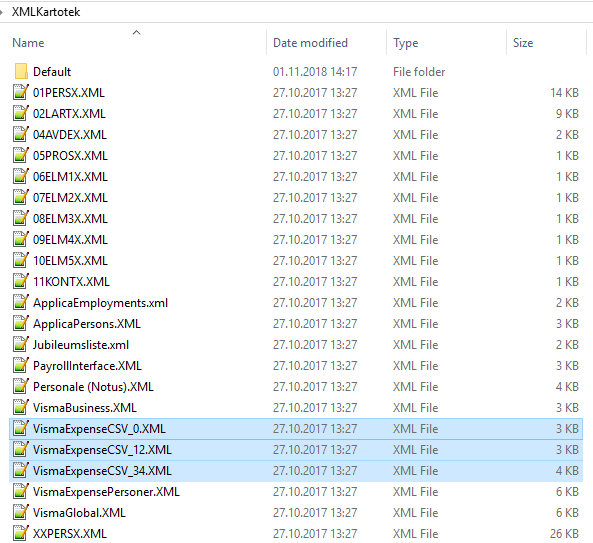
Task: Click the File folder type of Default
Action: (x=419, y=72)
